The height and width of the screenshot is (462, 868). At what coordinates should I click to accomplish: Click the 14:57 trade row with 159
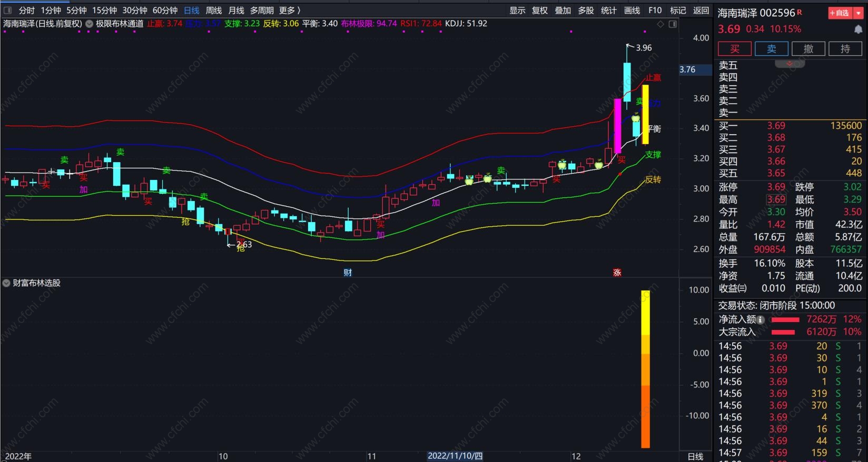(790, 453)
